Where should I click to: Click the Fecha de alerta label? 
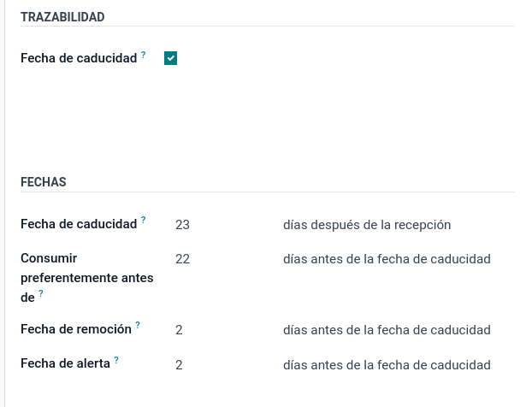(65, 363)
